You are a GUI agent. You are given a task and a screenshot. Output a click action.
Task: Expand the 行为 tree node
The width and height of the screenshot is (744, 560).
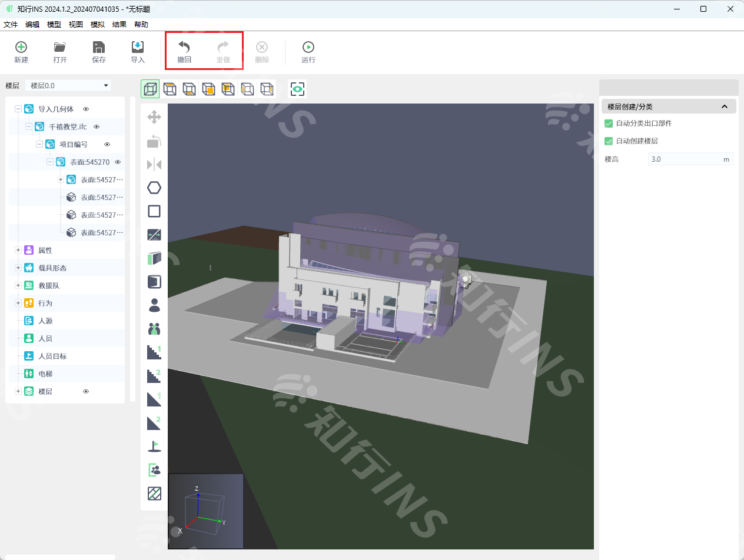pos(18,303)
